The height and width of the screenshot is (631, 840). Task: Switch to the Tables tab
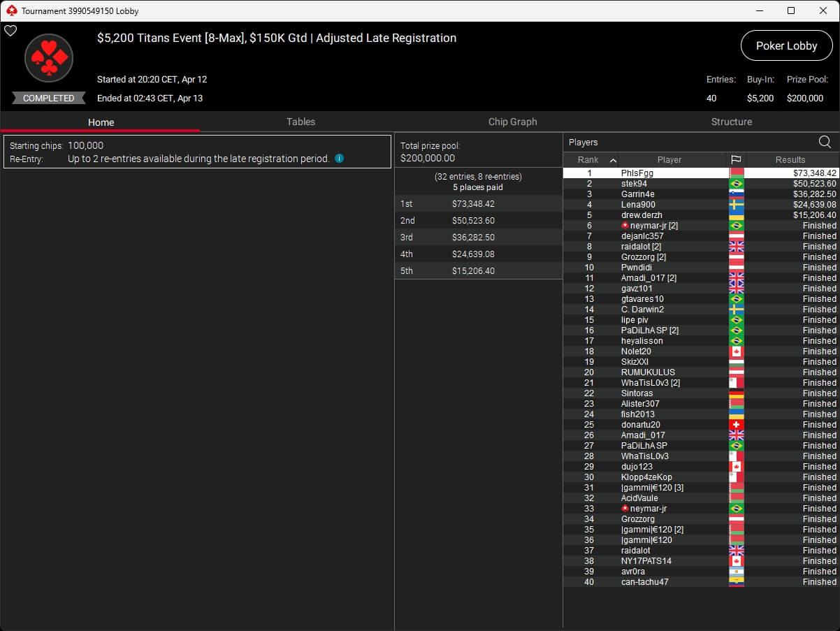click(300, 122)
